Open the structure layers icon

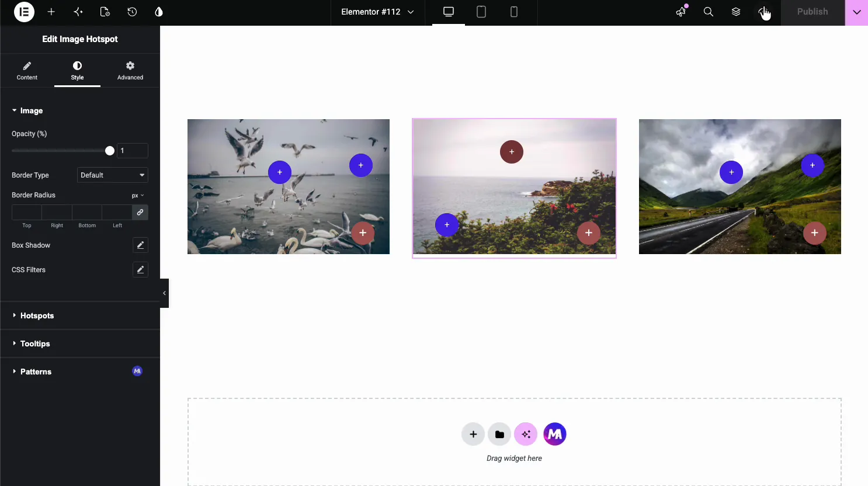point(736,12)
